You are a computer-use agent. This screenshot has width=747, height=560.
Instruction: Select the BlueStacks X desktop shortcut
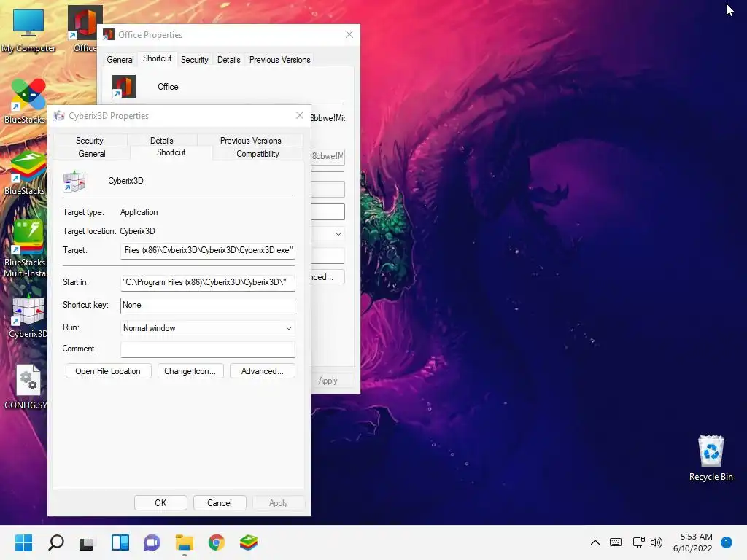point(28,94)
